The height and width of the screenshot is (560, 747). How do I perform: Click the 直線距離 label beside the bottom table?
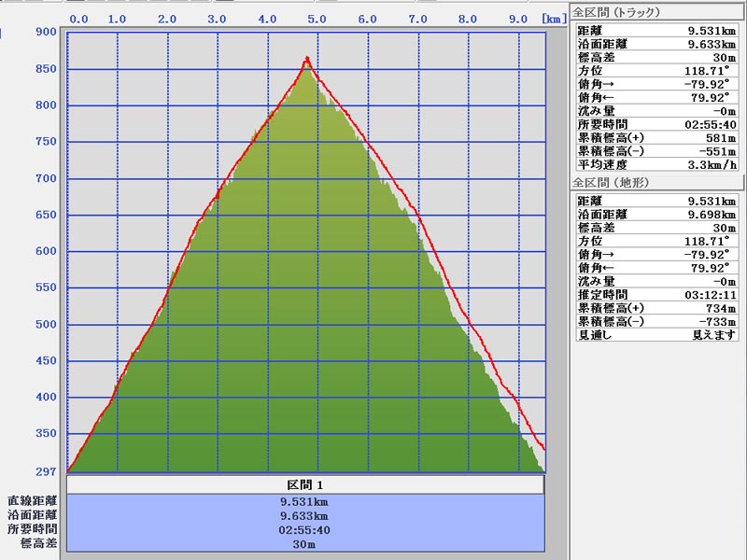33,501
